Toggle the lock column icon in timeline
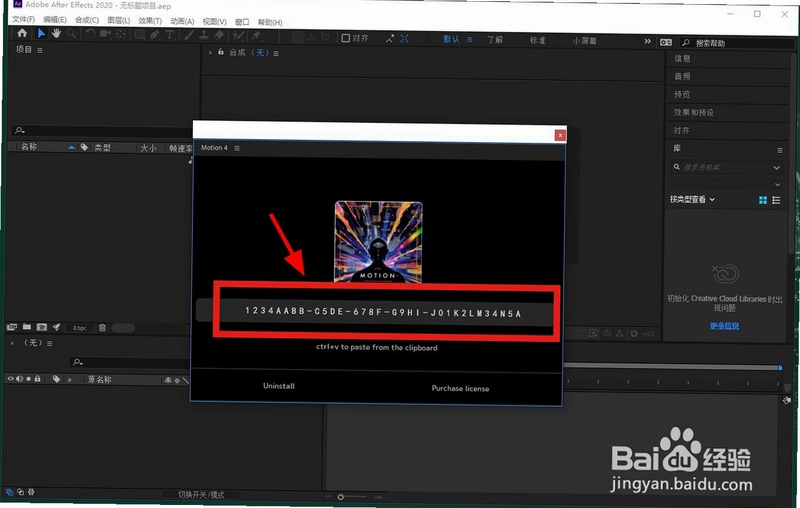 [x=37, y=378]
